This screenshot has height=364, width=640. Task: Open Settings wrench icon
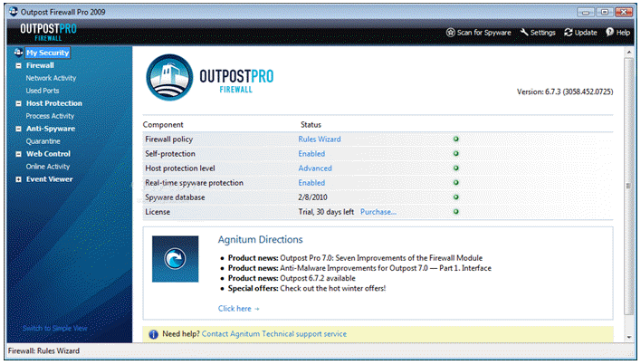point(524,32)
